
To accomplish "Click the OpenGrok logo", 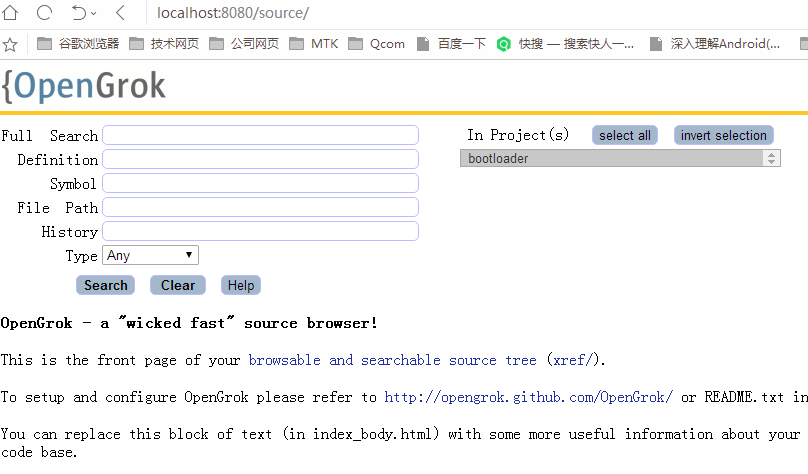I will point(83,86).
